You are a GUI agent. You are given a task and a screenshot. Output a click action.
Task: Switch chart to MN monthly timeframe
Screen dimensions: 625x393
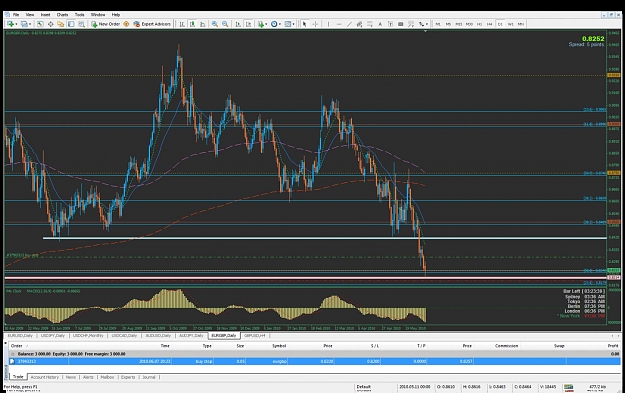(521, 24)
